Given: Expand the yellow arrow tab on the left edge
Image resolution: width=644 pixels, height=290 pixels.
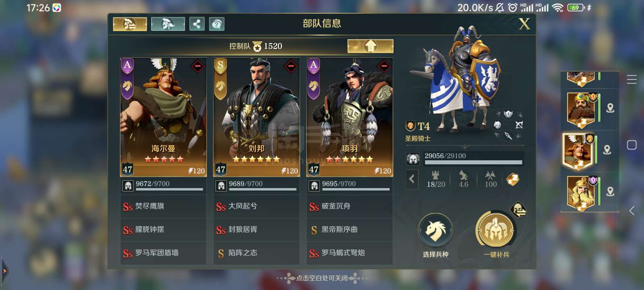Looking at the screenshot, I should [x=4, y=271].
